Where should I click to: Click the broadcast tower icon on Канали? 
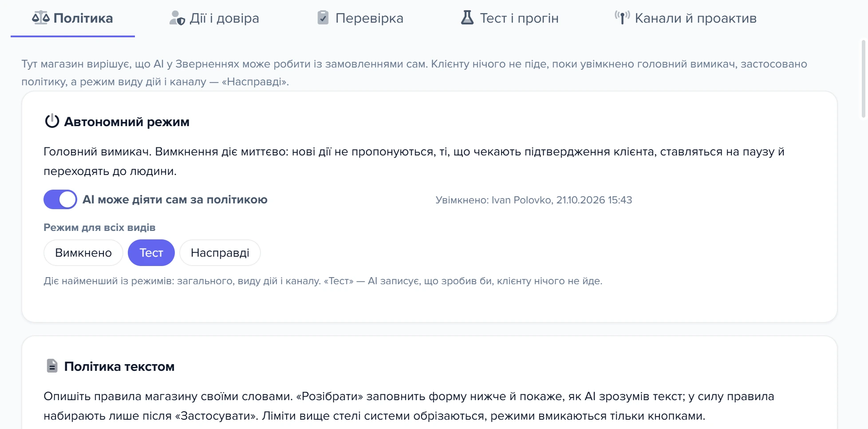tap(622, 18)
